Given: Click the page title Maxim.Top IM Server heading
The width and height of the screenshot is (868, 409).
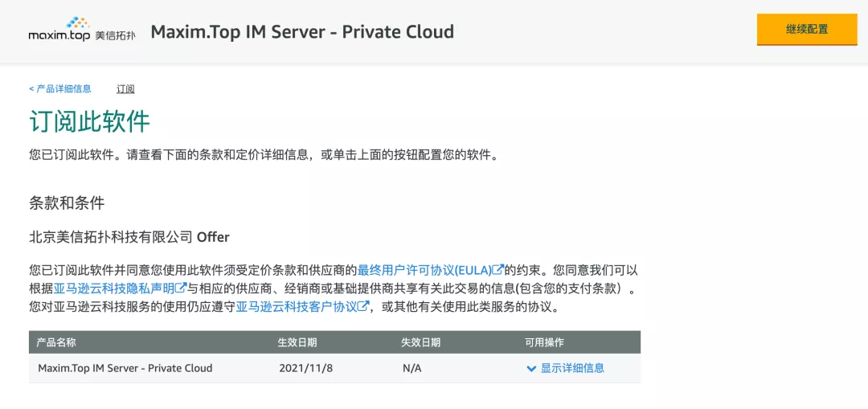Looking at the screenshot, I should [302, 31].
